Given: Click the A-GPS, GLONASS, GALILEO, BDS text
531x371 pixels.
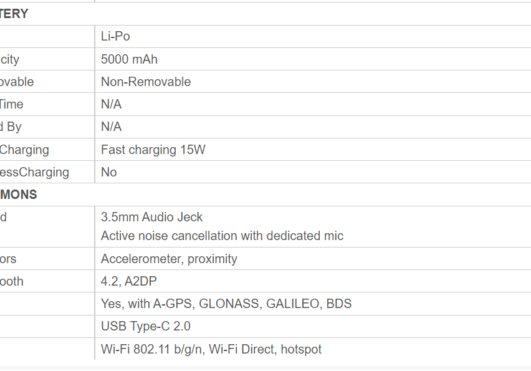Looking at the screenshot, I should 252,304.
